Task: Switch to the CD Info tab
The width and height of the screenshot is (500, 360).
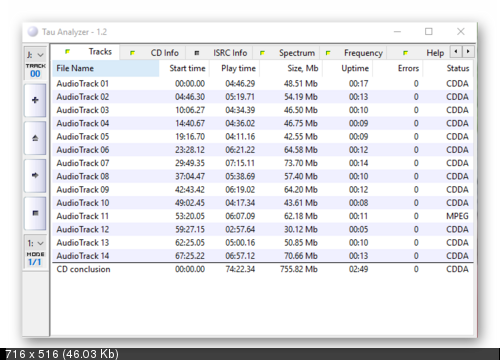Action: point(152,53)
